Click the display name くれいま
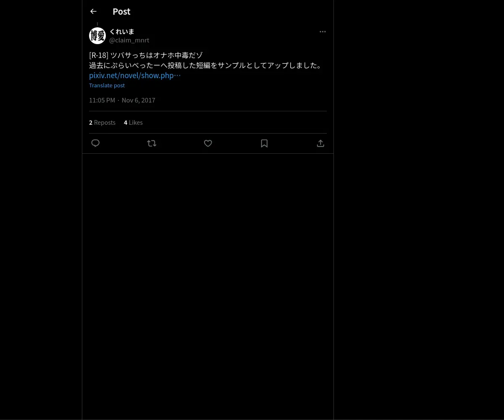This screenshot has width=504, height=420. tap(122, 31)
